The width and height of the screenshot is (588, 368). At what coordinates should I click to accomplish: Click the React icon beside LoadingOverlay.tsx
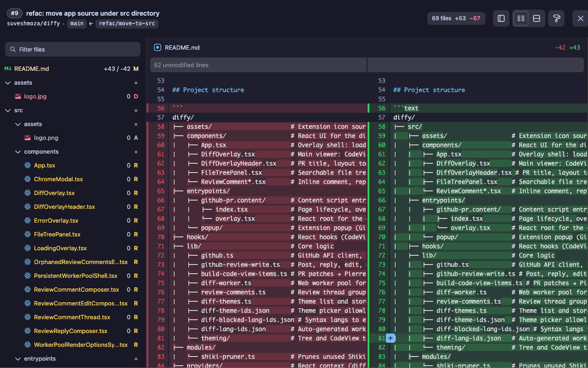[28, 248]
